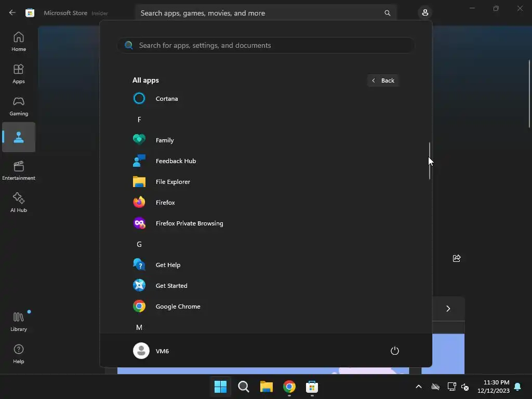
Task: Click the muted volume tray icon
Action: pyautogui.click(x=465, y=387)
